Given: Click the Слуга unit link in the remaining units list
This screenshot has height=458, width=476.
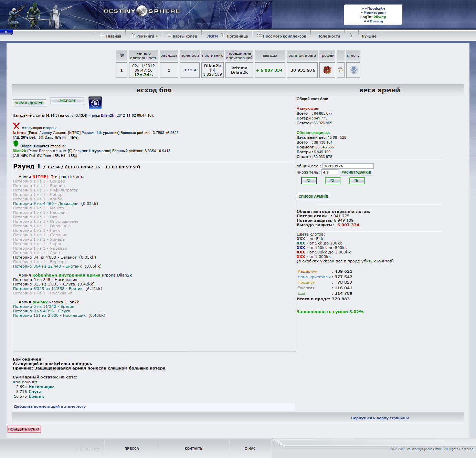Looking at the screenshot, I should click(35, 392).
